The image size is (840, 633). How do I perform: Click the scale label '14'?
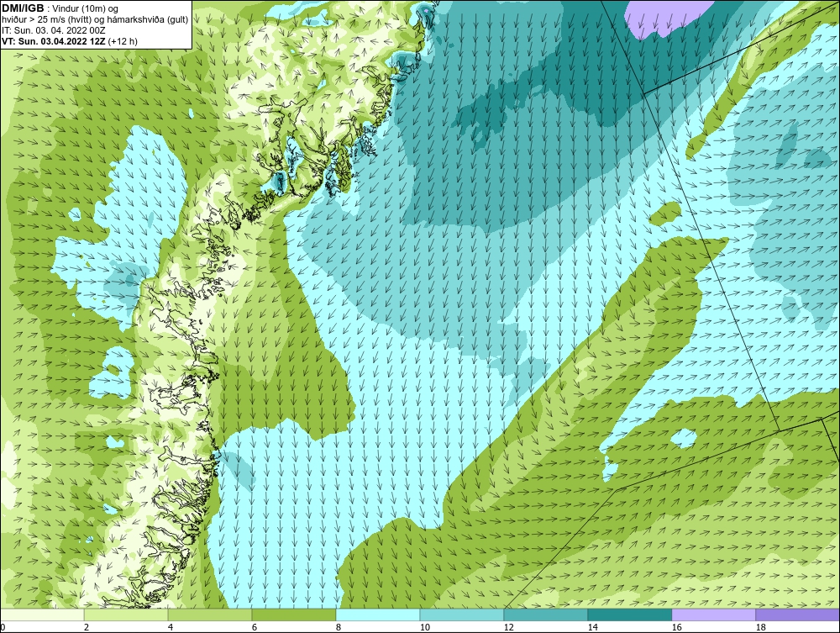coord(592,627)
